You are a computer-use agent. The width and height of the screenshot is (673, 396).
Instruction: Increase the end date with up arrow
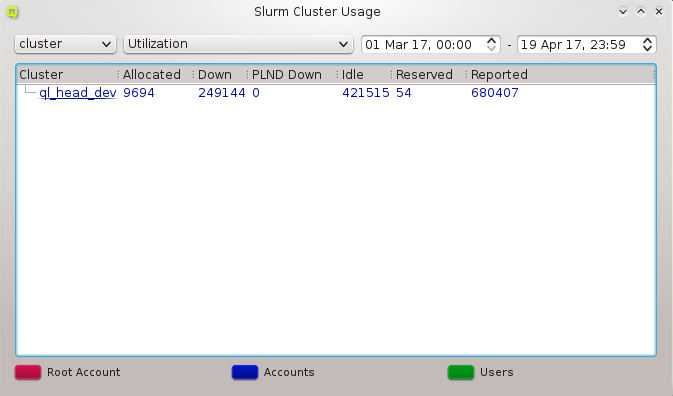(x=647, y=40)
